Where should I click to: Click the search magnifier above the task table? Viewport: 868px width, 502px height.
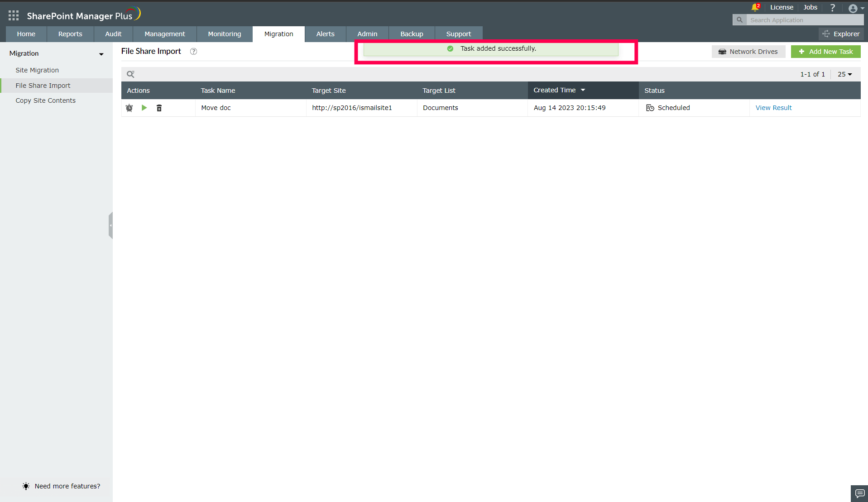[x=131, y=74]
